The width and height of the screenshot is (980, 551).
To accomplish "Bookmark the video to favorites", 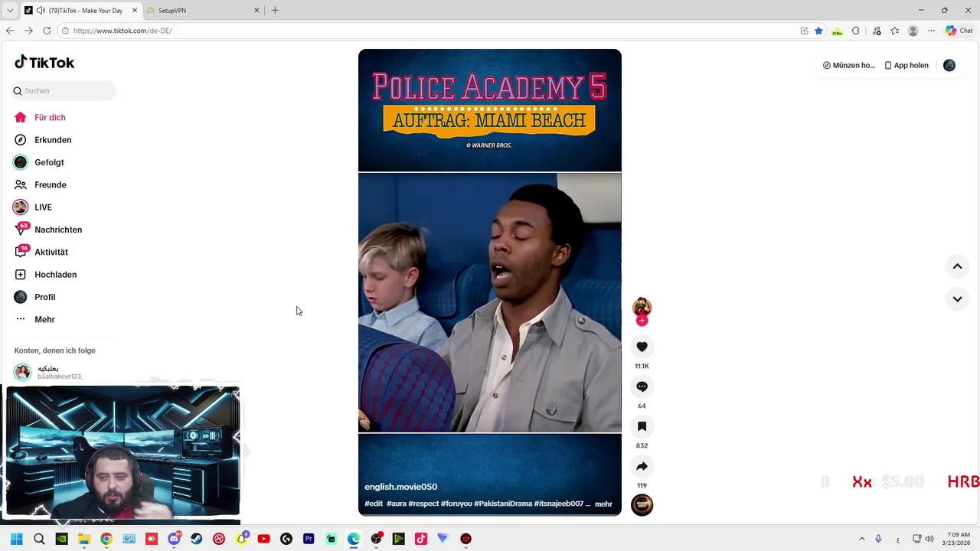I will pyautogui.click(x=642, y=426).
